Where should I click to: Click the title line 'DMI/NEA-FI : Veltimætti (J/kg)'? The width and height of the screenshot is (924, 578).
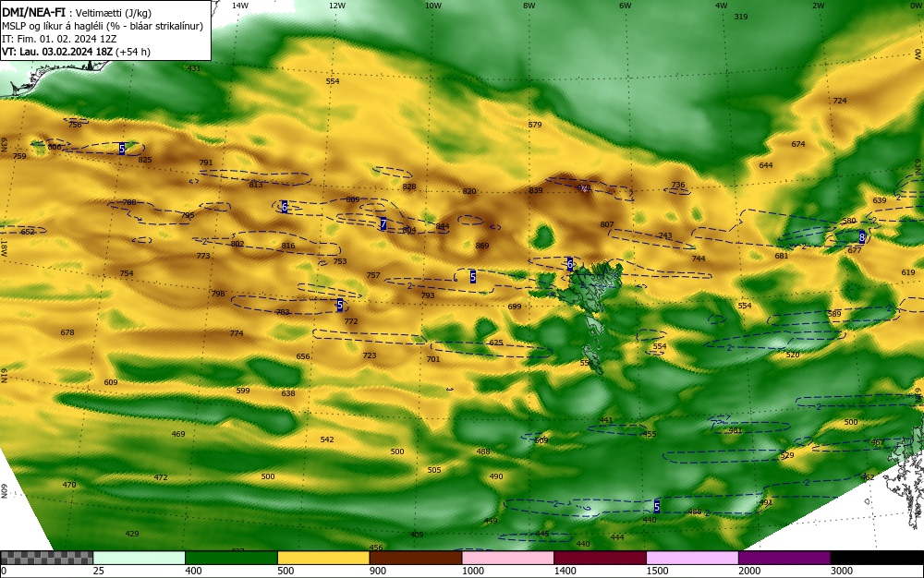pos(77,13)
